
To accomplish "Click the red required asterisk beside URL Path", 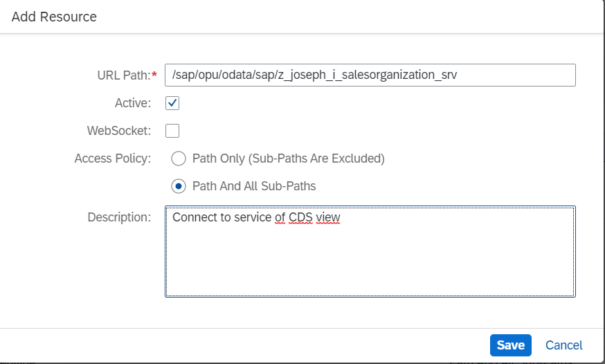I will coord(154,75).
